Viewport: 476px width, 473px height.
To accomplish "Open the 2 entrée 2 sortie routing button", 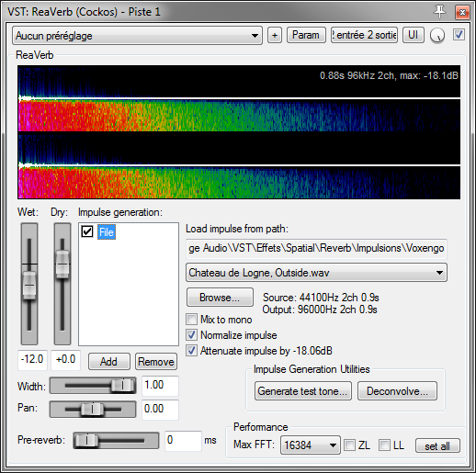I will pyautogui.click(x=364, y=35).
